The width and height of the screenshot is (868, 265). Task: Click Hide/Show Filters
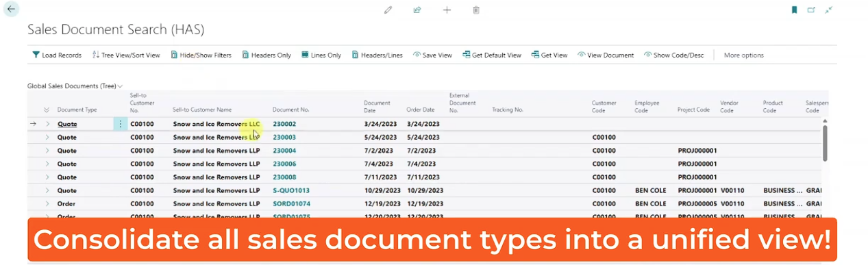[201, 55]
